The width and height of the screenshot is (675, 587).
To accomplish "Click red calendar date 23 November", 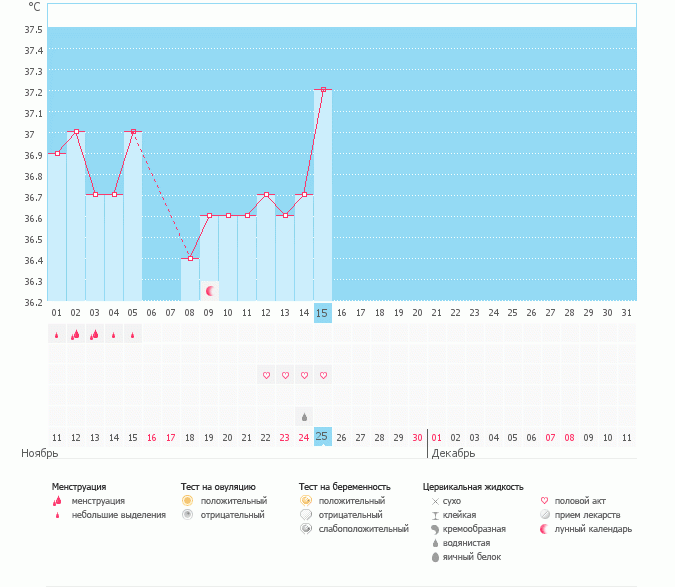I will [x=285, y=438].
